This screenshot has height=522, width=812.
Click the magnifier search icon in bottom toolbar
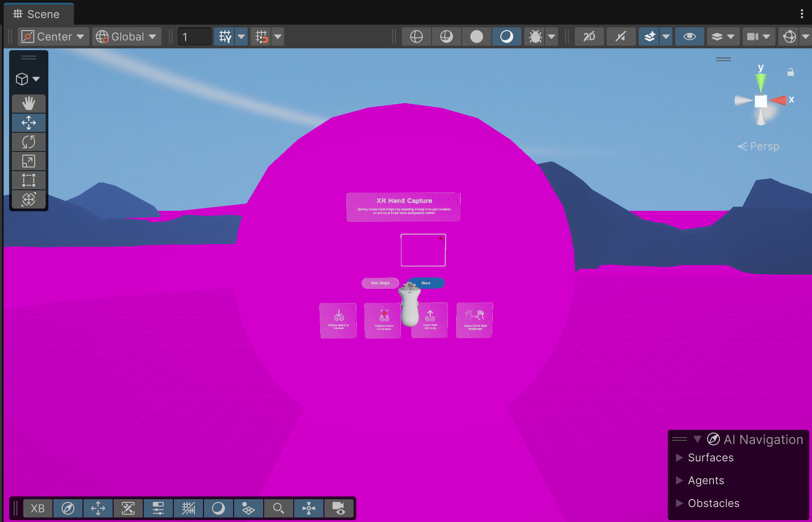[x=279, y=508]
